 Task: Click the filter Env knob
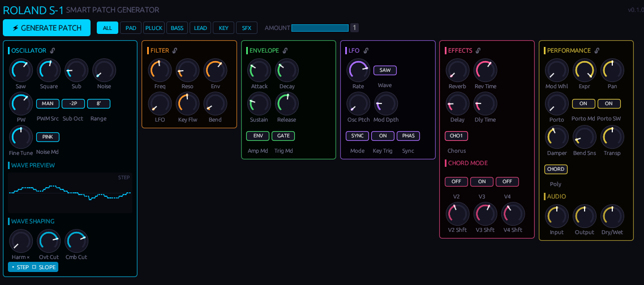tap(216, 70)
